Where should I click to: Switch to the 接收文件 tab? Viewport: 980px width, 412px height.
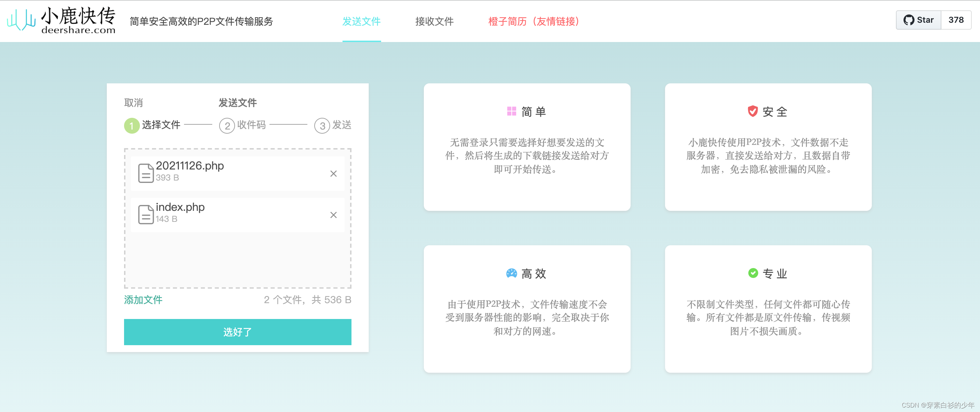[435, 21]
